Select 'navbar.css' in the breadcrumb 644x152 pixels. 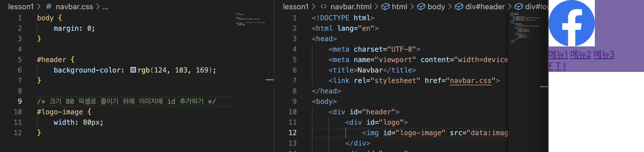coord(74,6)
